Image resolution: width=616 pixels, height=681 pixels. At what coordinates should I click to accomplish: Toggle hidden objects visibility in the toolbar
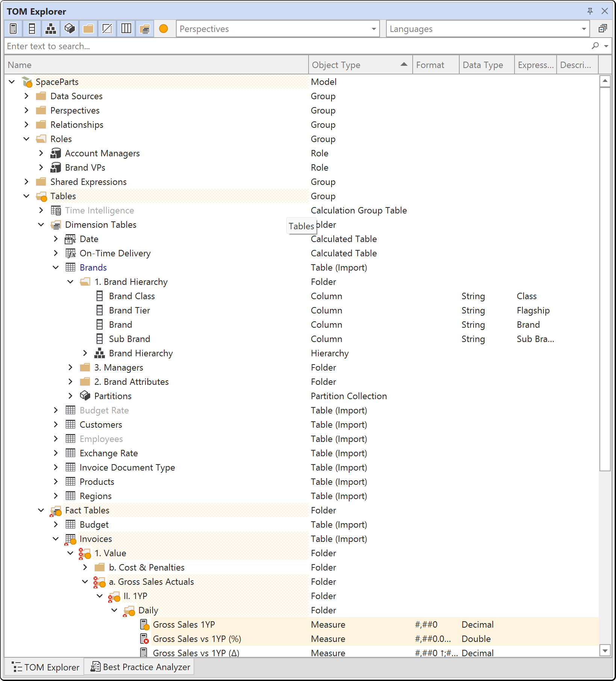[107, 29]
